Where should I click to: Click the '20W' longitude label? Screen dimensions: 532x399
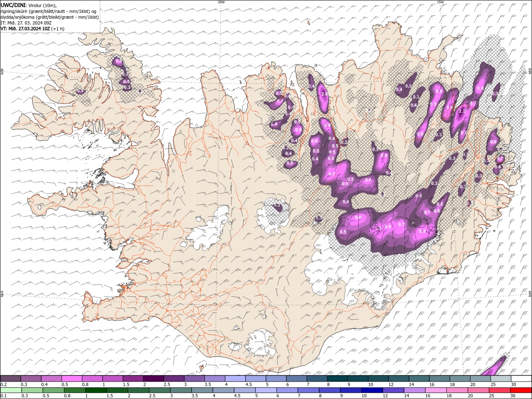point(221,2)
